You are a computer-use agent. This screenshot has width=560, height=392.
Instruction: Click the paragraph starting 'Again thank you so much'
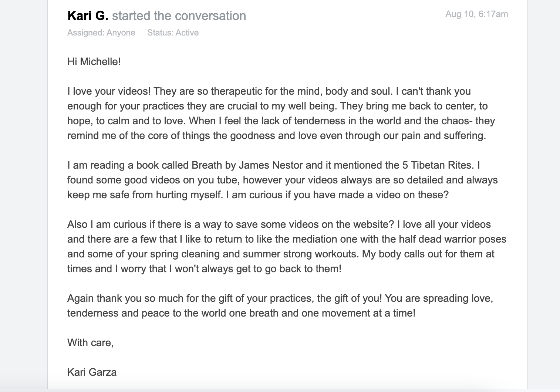(x=280, y=305)
